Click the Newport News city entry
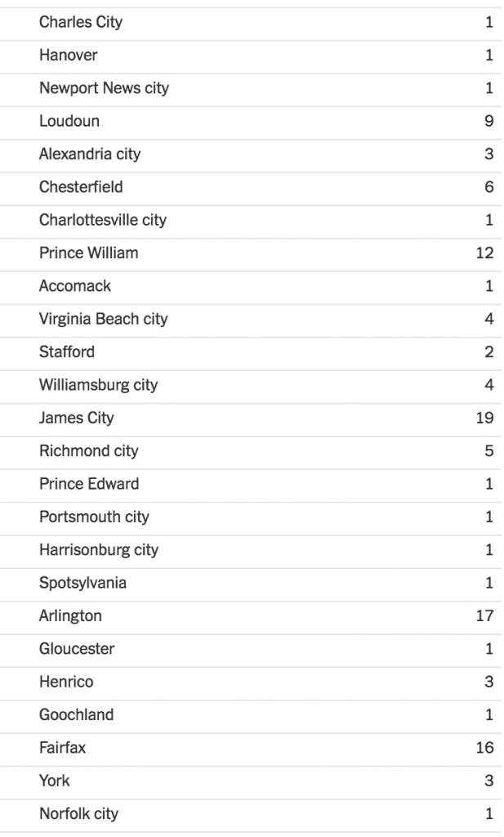Image resolution: width=504 pixels, height=837 pixels. (104, 88)
